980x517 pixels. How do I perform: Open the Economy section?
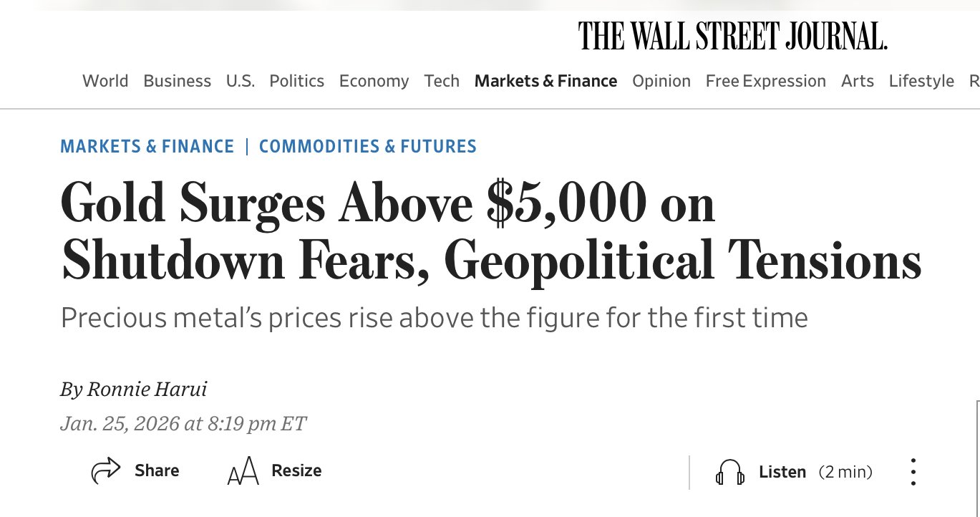374,81
